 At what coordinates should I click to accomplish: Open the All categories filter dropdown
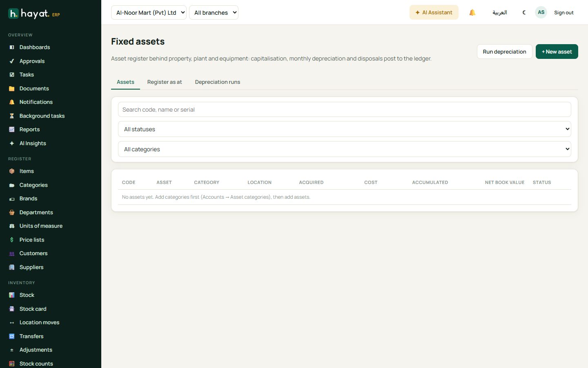[345, 149]
